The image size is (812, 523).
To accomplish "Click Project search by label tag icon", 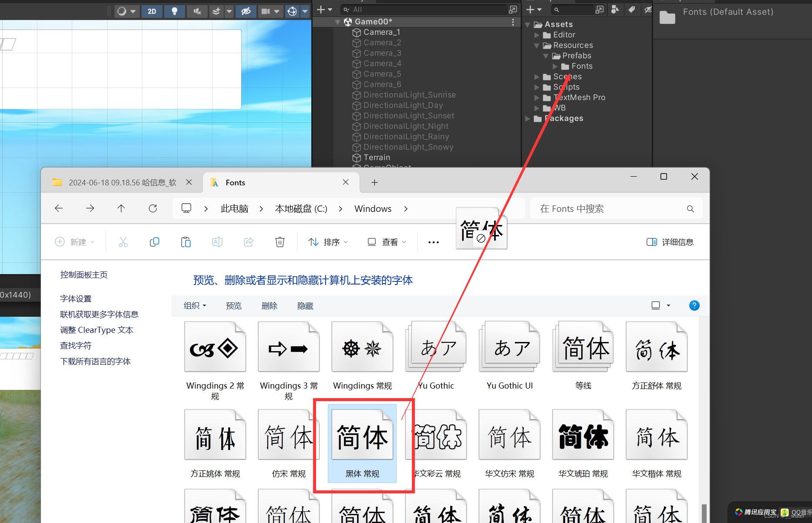I will [x=631, y=10].
